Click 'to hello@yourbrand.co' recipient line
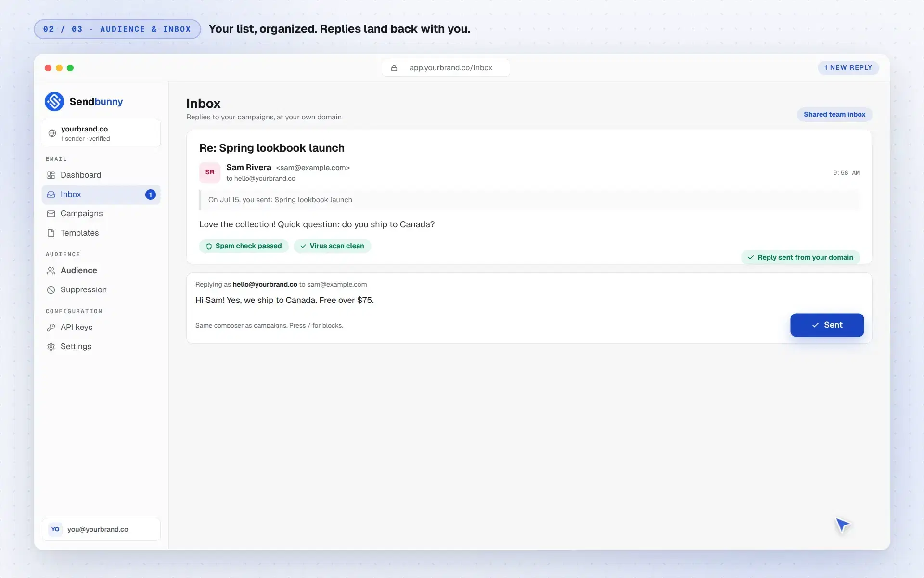The height and width of the screenshot is (578, 924). pyautogui.click(x=261, y=179)
